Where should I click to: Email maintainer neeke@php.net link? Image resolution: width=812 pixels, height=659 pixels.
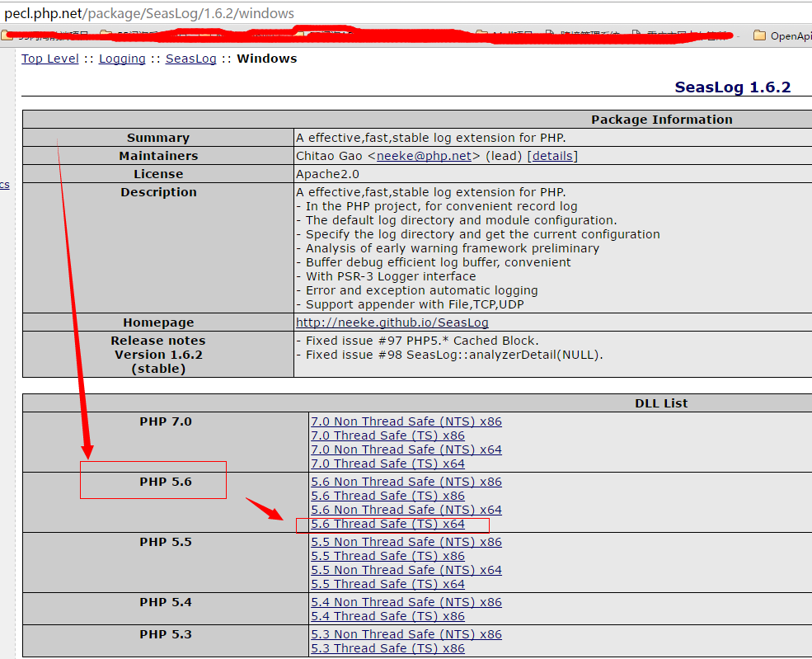point(424,156)
